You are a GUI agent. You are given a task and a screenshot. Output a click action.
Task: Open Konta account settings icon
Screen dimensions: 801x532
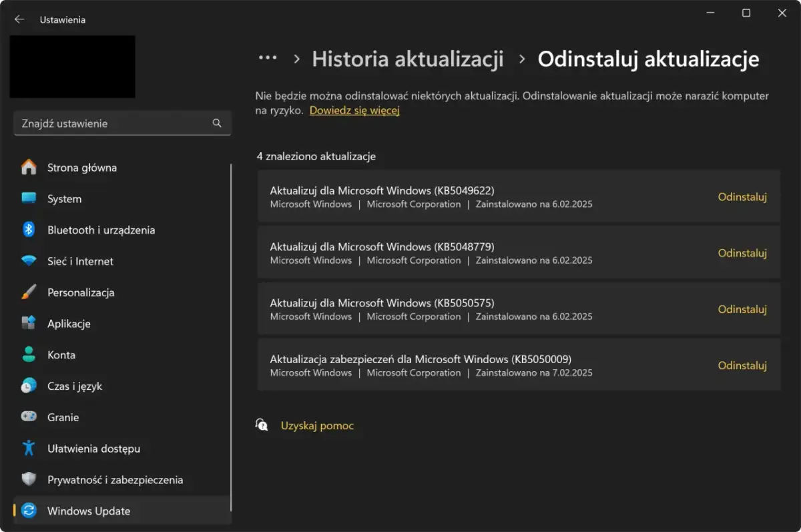coord(29,354)
